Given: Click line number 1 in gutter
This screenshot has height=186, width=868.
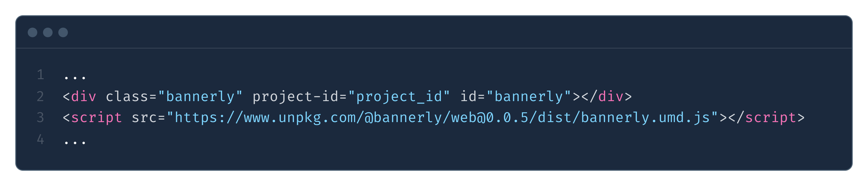Looking at the screenshot, I should (40, 75).
